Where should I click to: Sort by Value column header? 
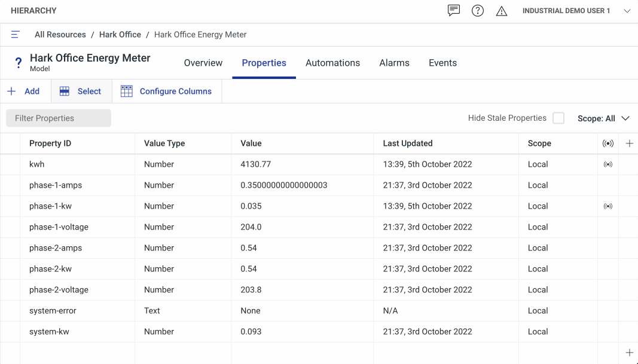[x=251, y=143]
